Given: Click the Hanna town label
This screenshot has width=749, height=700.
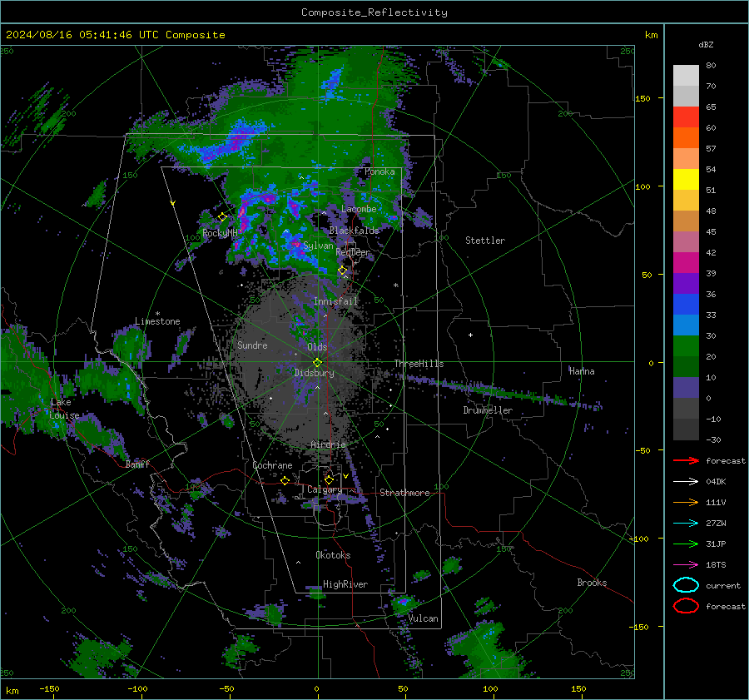Looking at the screenshot, I should [x=582, y=371].
